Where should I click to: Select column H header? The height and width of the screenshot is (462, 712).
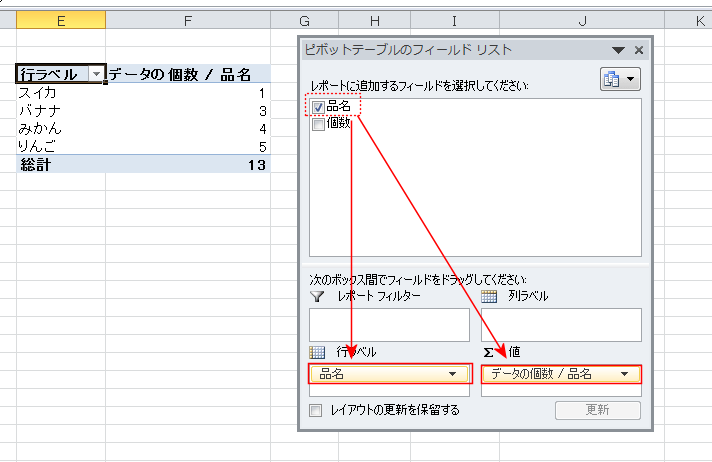tap(375, 20)
